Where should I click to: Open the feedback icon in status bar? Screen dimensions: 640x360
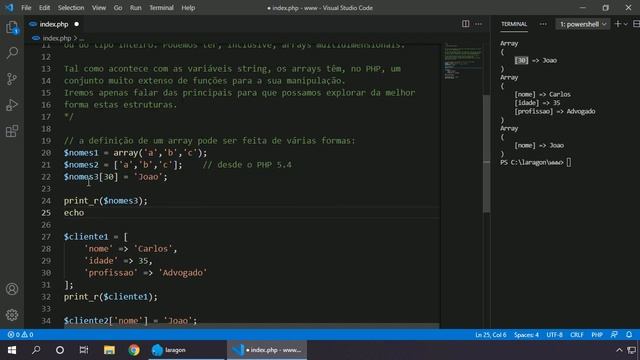click(614, 335)
